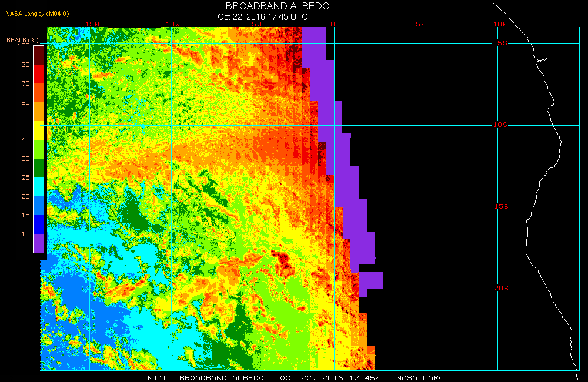Screen dimensions: 588x382
Task: Click the cyan legend swatch below 25
Action: pyautogui.click(x=39, y=187)
